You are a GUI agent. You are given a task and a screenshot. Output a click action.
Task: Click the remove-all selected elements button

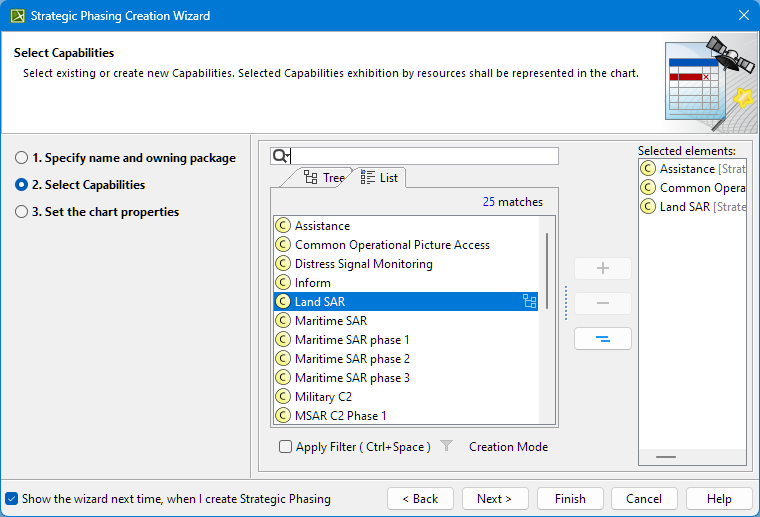[602, 339]
